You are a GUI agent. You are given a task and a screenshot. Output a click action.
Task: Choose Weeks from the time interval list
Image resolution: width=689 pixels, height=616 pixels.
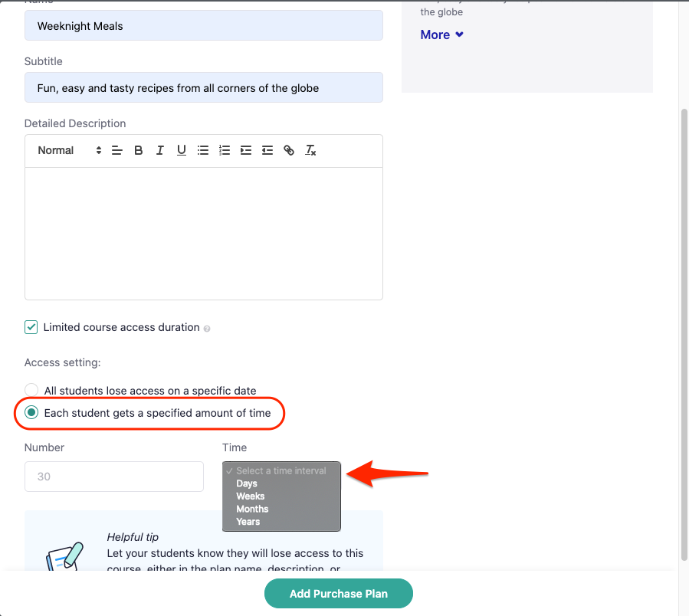[251, 496]
